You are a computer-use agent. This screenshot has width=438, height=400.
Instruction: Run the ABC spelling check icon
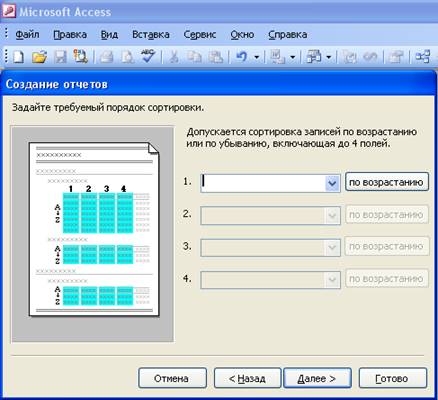click(x=148, y=57)
